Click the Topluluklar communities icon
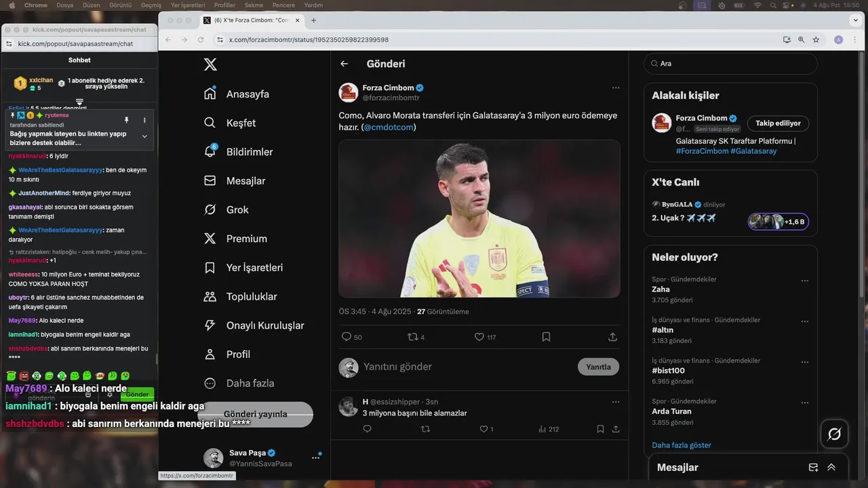868x488 pixels. (x=210, y=296)
